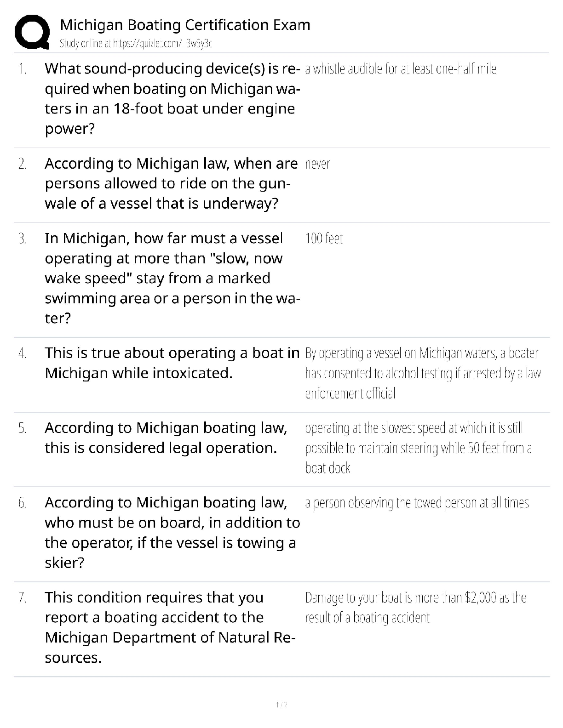The width and height of the screenshot is (563, 728).
Task: Select question 5 about legal operation
Action: click(166, 438)
